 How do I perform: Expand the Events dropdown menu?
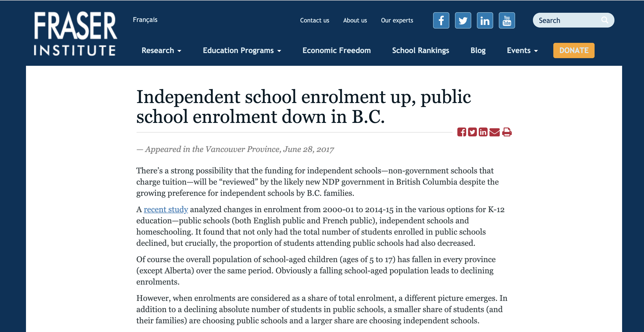click(x=522, y=50)
